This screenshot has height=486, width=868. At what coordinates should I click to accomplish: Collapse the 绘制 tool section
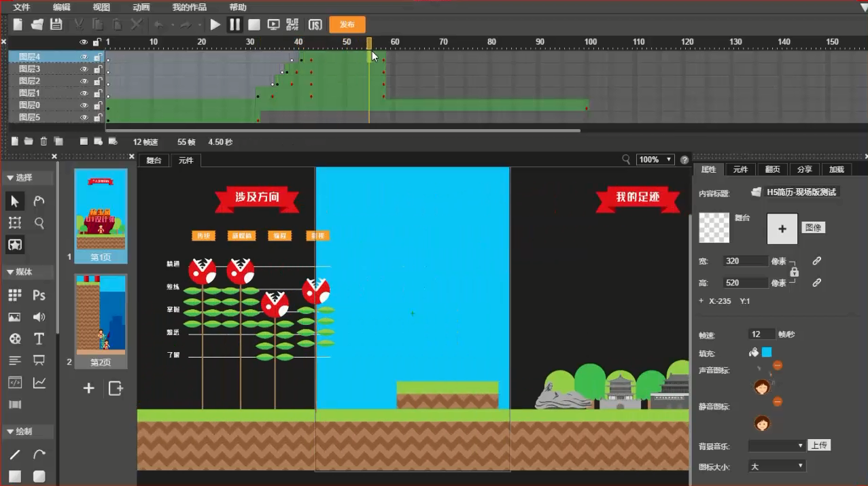coord(10,432)
